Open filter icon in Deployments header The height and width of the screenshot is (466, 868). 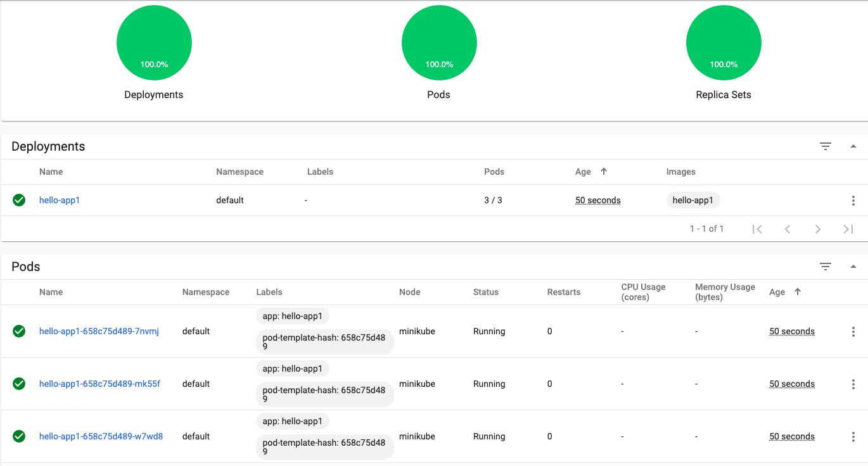[x=825, y=146]
